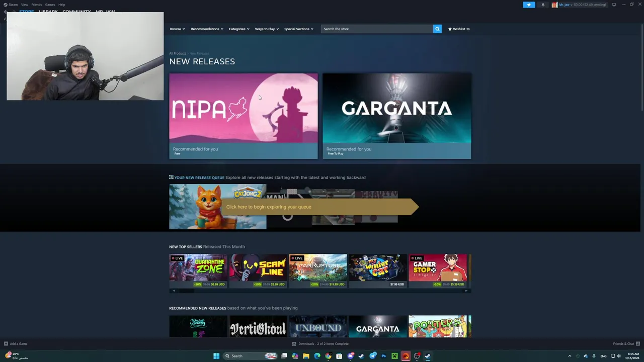Viewport: 644px width, 362px height.
Task: Open the large GARGANTA featured banner
Action: pos(397,116)
